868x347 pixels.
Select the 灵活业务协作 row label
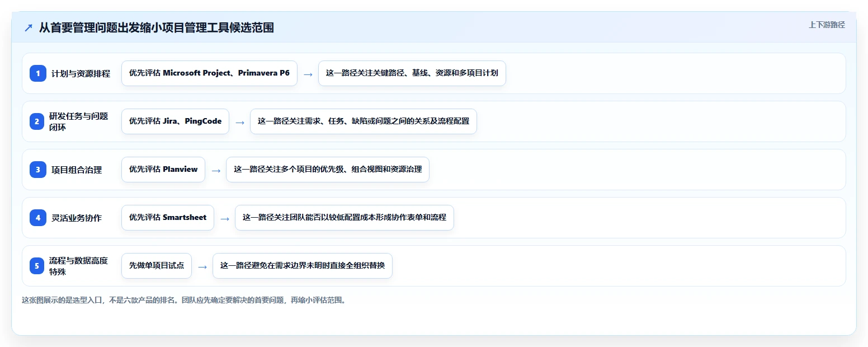77,218
